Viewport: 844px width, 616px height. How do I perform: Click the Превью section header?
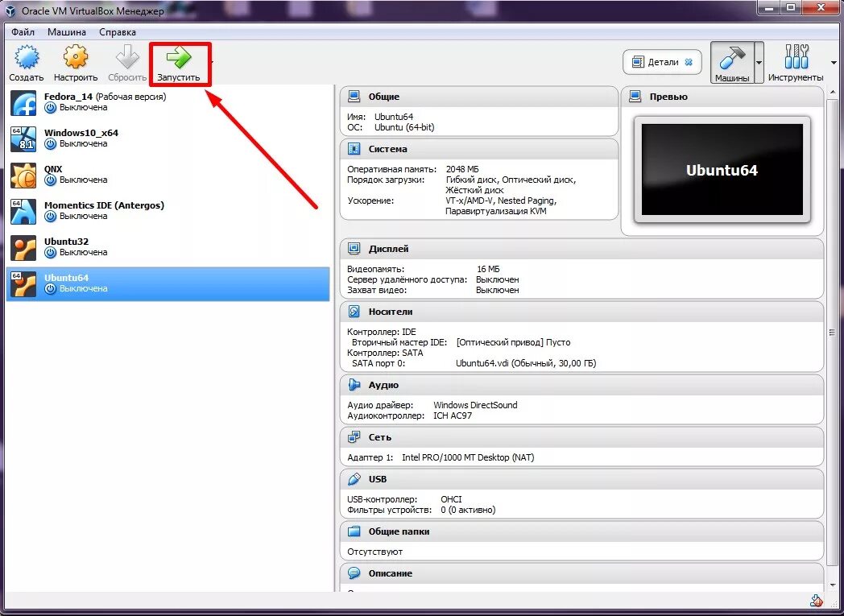(x=722, y=97)
